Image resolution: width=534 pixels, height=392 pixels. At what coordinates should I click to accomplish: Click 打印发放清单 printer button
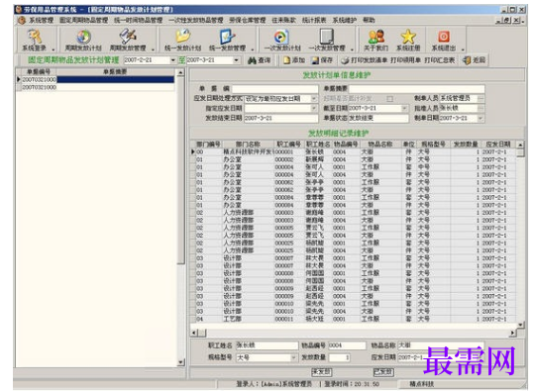tap(364, 60)
